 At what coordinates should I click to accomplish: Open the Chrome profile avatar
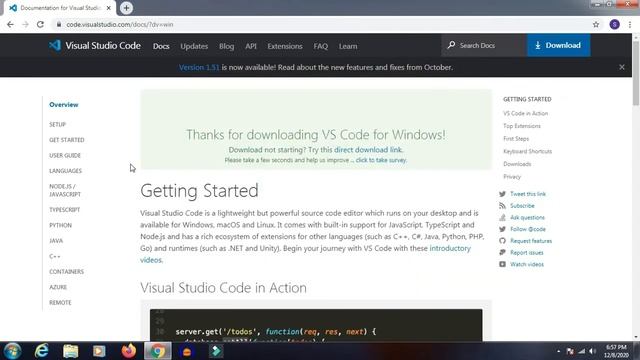coord(615,24)
